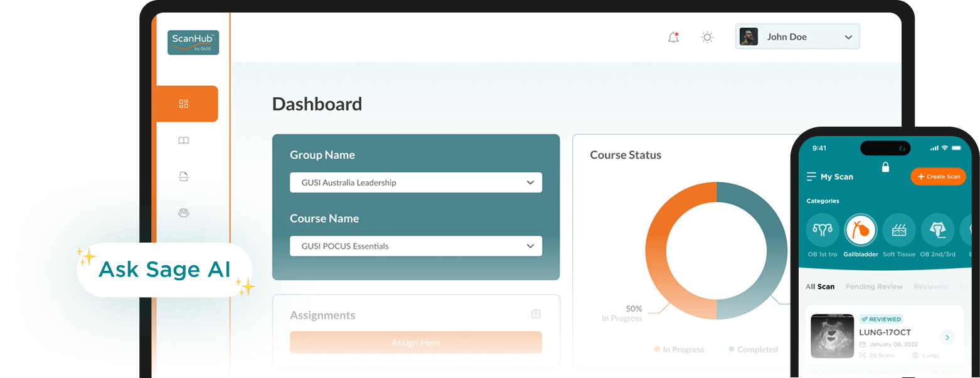The height and width of the screenshot is (378, 980).
Task: Open the John Doe user dropdown
Action: (x=797, y=37)
